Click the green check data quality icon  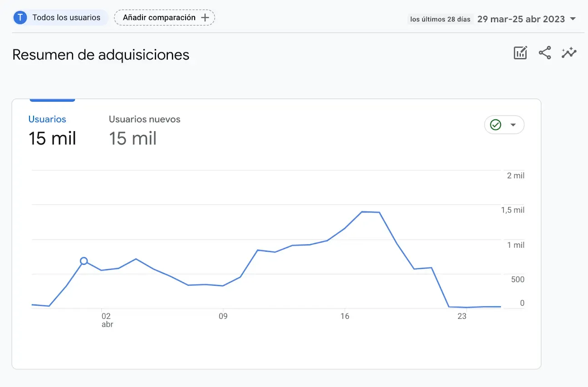495,125
